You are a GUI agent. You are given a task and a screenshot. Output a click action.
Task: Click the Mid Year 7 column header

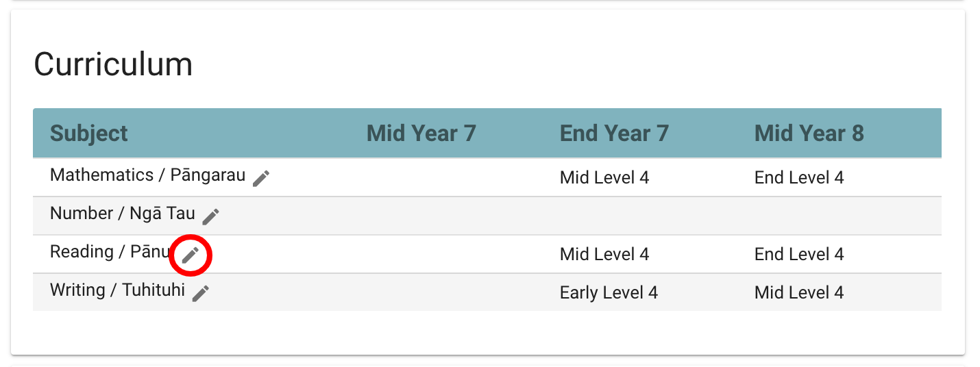(421, 133)
